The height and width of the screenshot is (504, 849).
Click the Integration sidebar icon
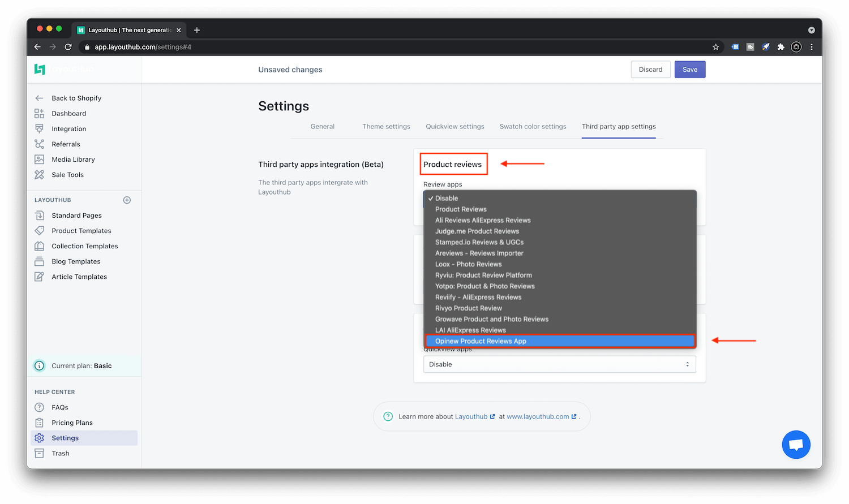(x=39, y=128)
